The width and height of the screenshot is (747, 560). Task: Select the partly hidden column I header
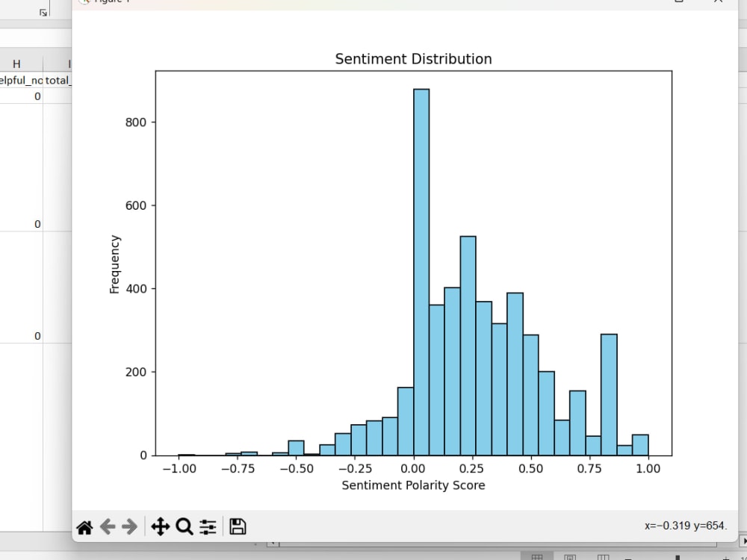58,63
